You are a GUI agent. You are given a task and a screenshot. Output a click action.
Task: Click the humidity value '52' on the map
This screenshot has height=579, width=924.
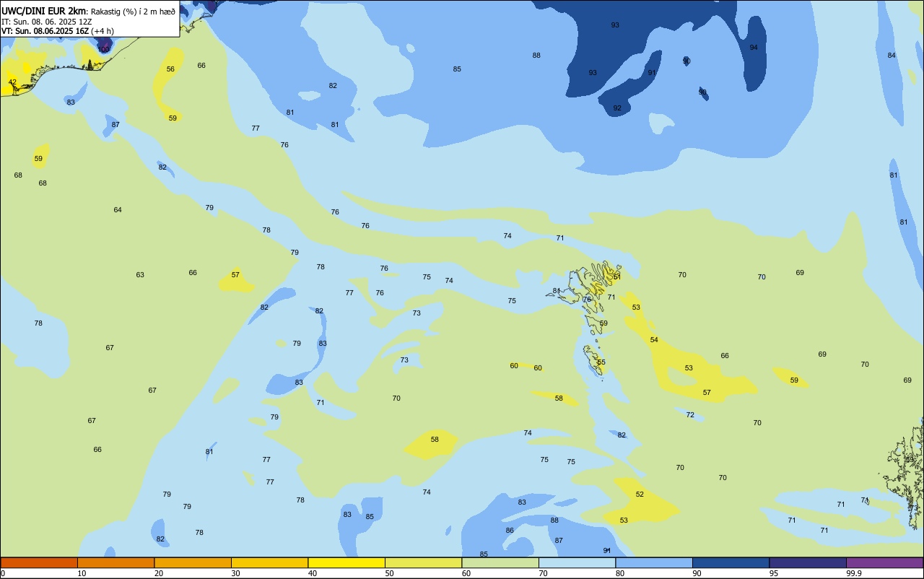(x=640, y=495)
